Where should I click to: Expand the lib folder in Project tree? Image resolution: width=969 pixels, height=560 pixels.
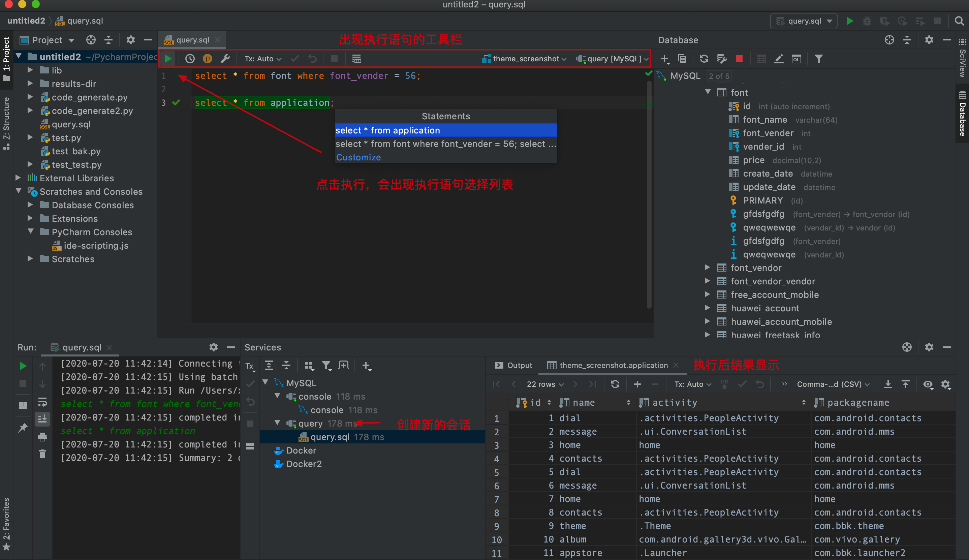pyautogui.click(x=30, y=70)
